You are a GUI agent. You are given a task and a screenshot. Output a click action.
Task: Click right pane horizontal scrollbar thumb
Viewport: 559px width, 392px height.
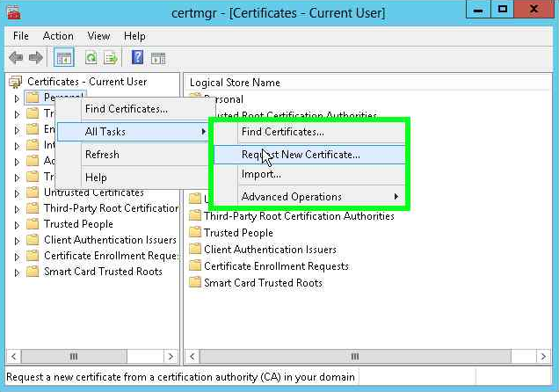tap(355, 356)
